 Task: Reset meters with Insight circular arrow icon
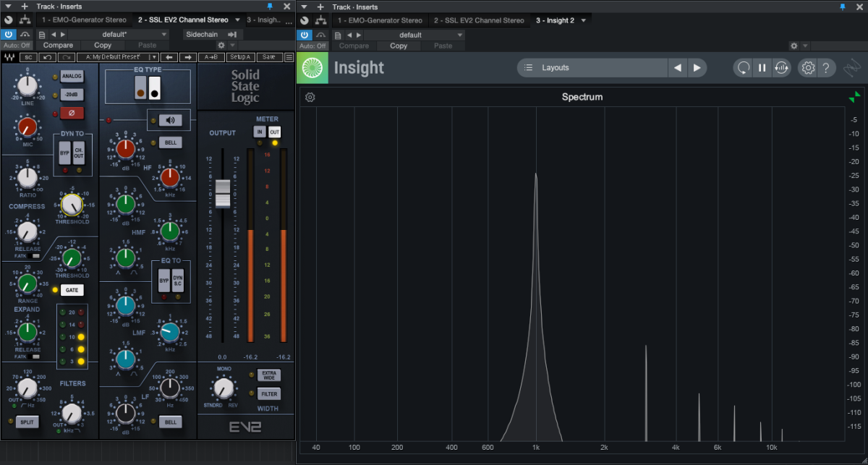coord(743,68)
